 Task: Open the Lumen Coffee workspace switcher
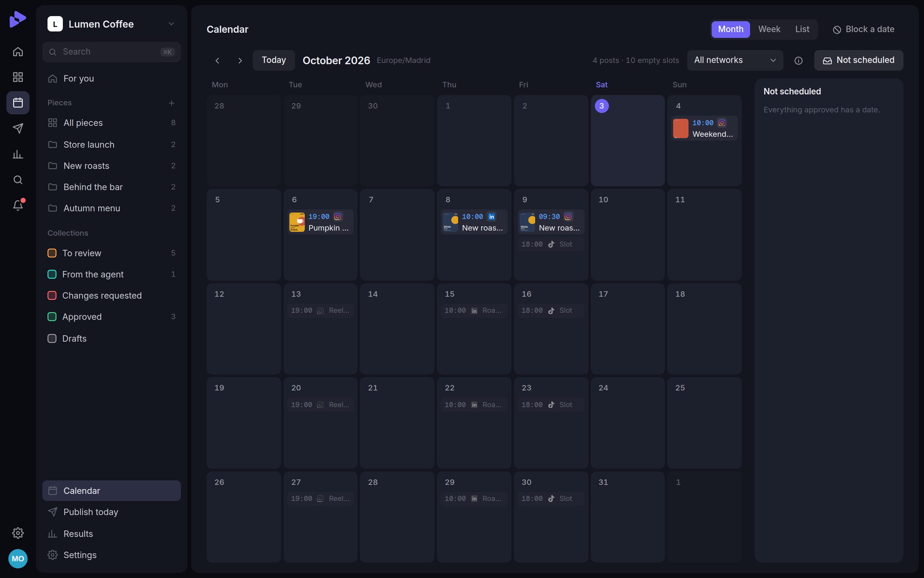tap(111, 24)
